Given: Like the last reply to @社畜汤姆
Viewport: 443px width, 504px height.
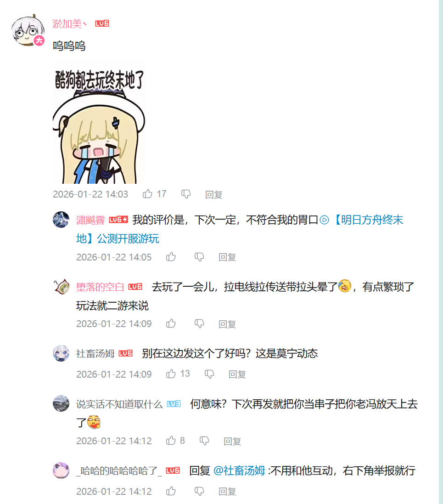Looking at the screenshot, I should [171, 491].
